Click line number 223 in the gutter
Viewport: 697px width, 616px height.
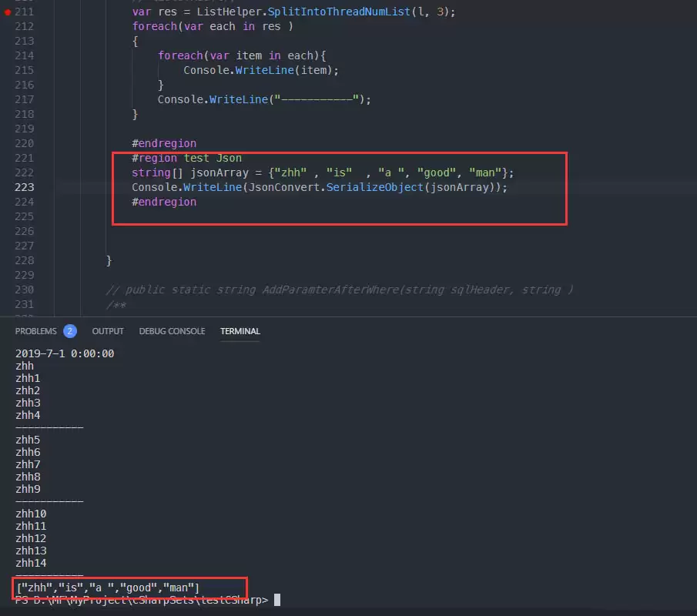pyautogui.click(x=25, y=187)
